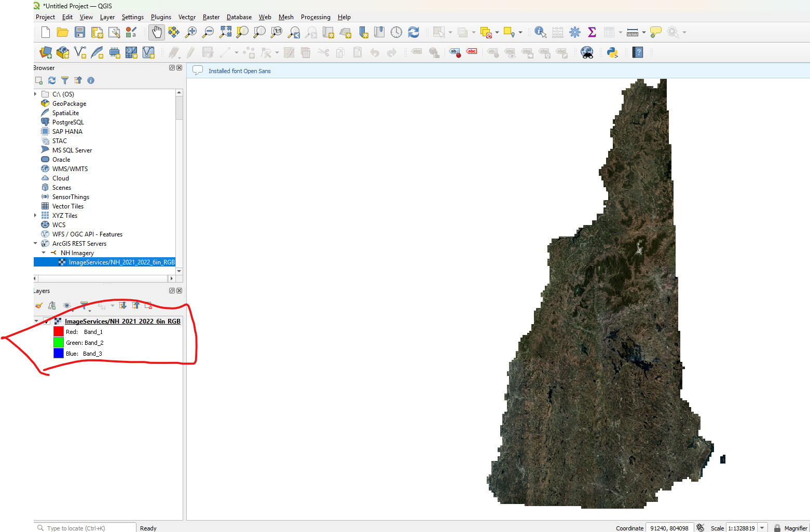The width and height of the screenshot is (810, 532).
Task: Open the Raster menu
Action: pyautogui.click(x=211, y=17)
